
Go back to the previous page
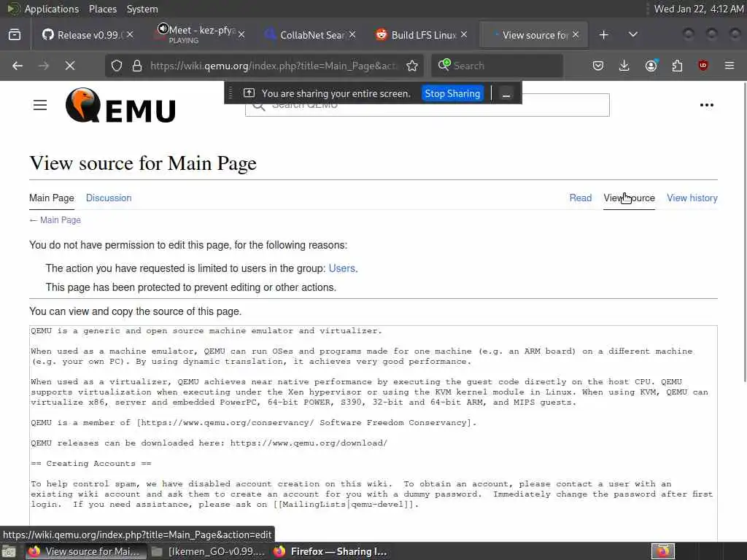18,66
